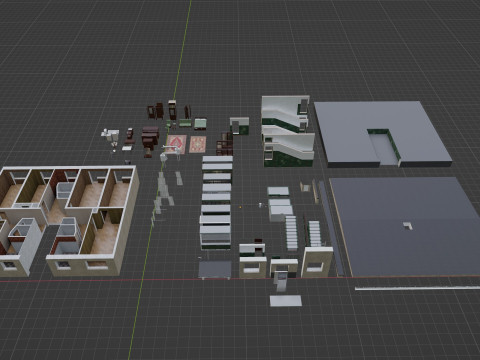Image resolution: width=480 pixels, height=360 pixels.
Task: Select the gray roof slab with rectangular notch
Action: coord(383,134)
